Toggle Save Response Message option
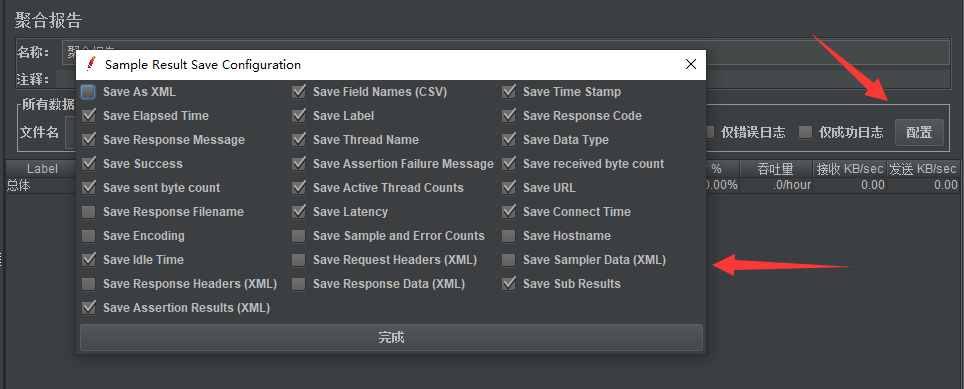 click(89, 140)
